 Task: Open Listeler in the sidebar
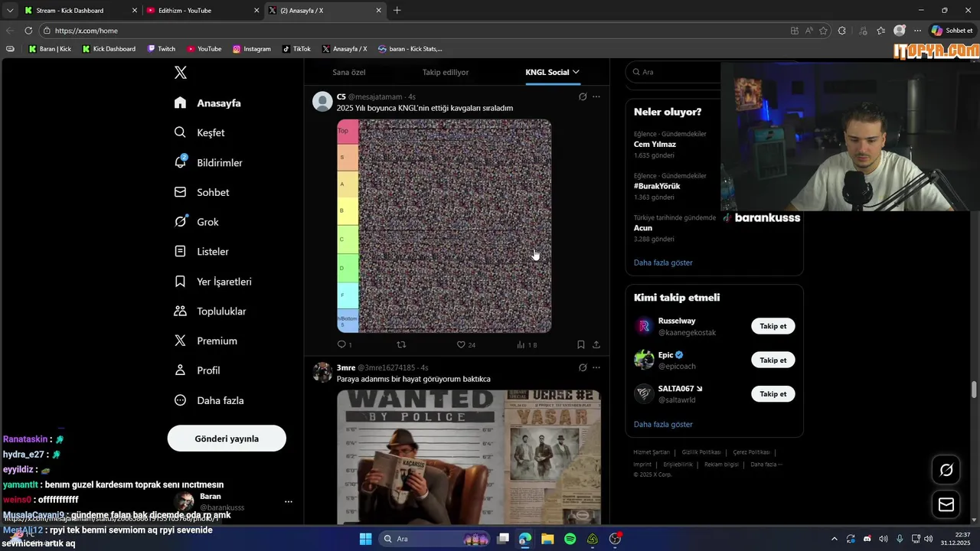201,251
